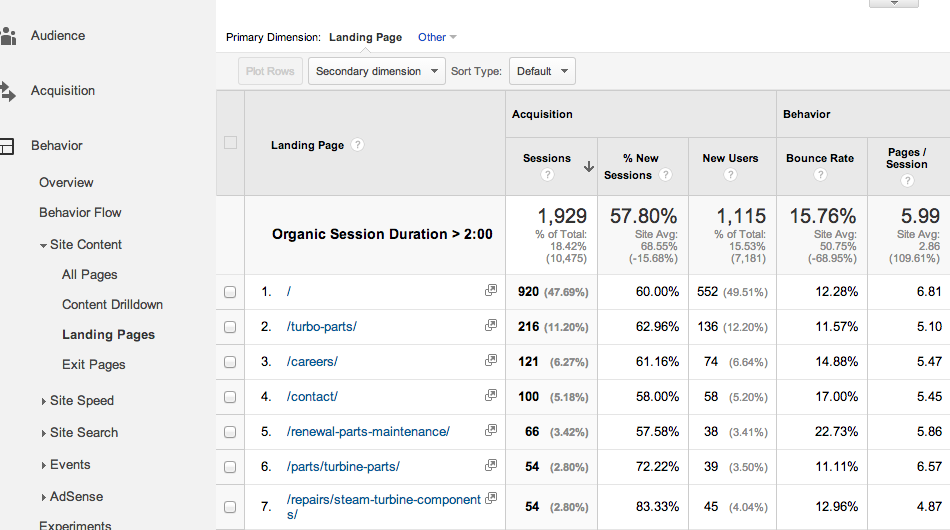Open the Exit Pages report

coord(93,365)
